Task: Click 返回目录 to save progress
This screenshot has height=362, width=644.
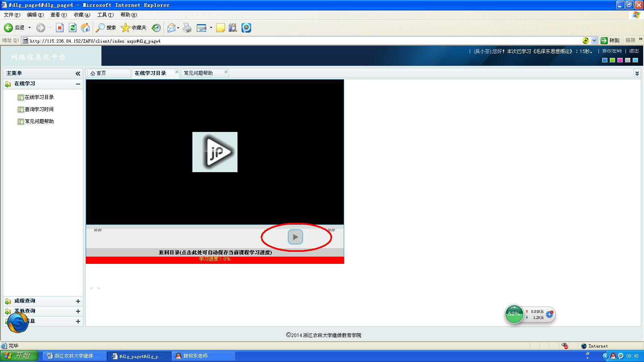Action: 215,253
